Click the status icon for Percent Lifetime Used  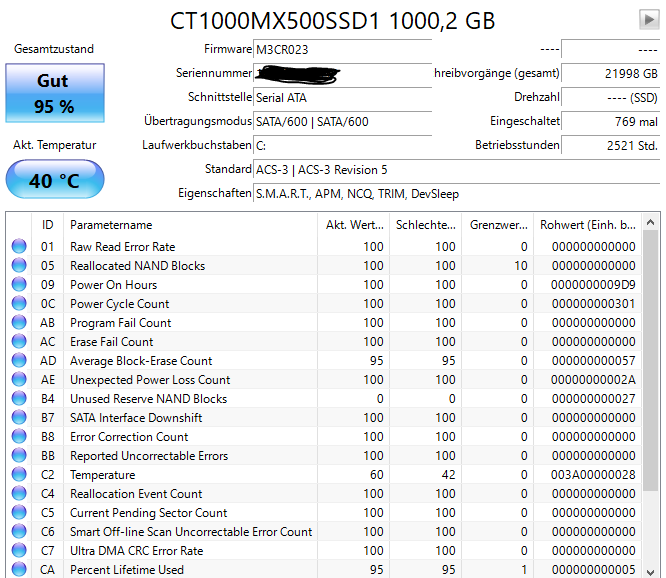(19, 569)
